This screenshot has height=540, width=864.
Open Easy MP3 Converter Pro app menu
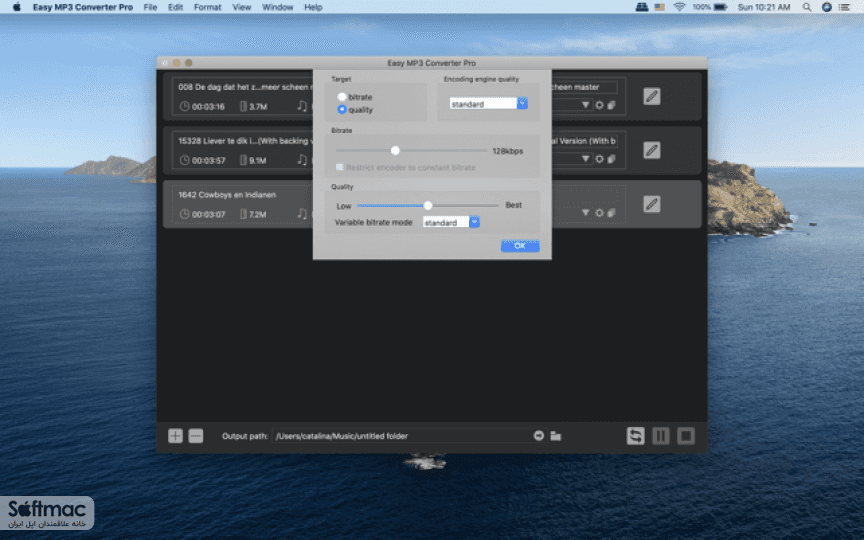click(x=83, y=7)
